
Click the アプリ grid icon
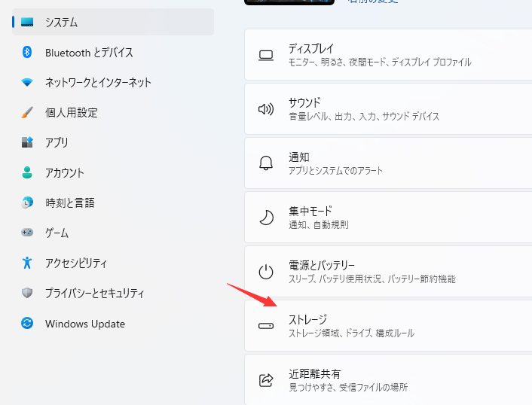(28, 142)
